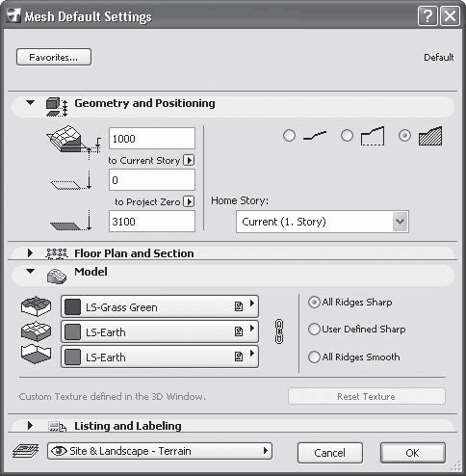Click the chain link icon between materials
Viewport: 466px width, 476px height.
click(279, 331)
